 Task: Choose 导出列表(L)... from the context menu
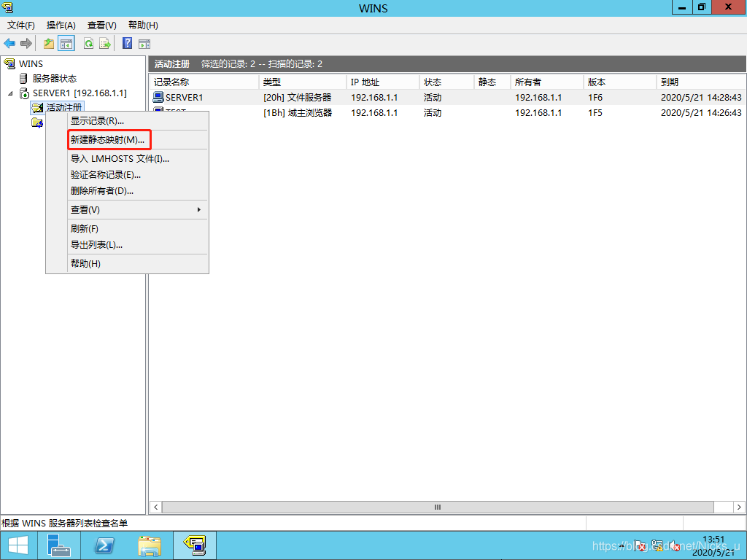pos(137,245)
